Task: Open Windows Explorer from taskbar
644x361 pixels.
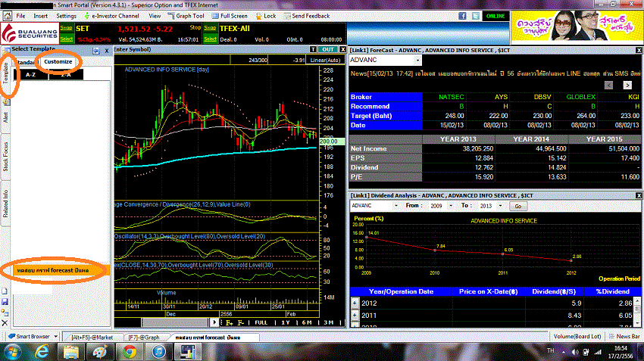Action: 71,352
